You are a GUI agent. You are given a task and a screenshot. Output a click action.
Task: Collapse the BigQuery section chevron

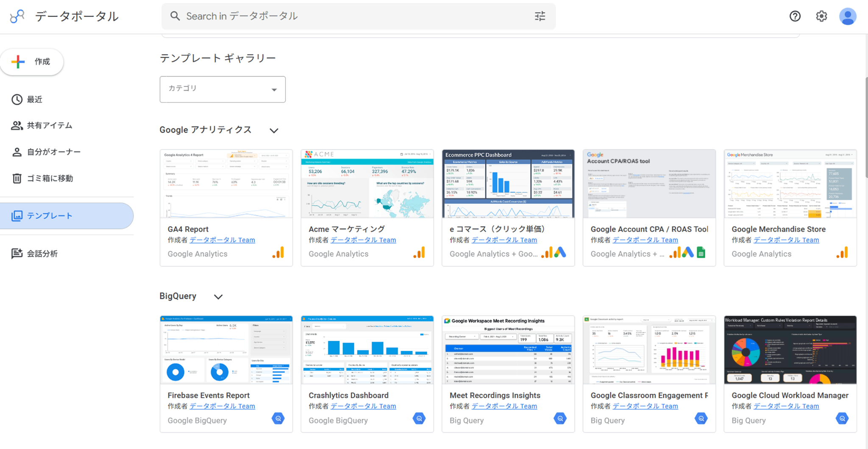tap(218, 297)
